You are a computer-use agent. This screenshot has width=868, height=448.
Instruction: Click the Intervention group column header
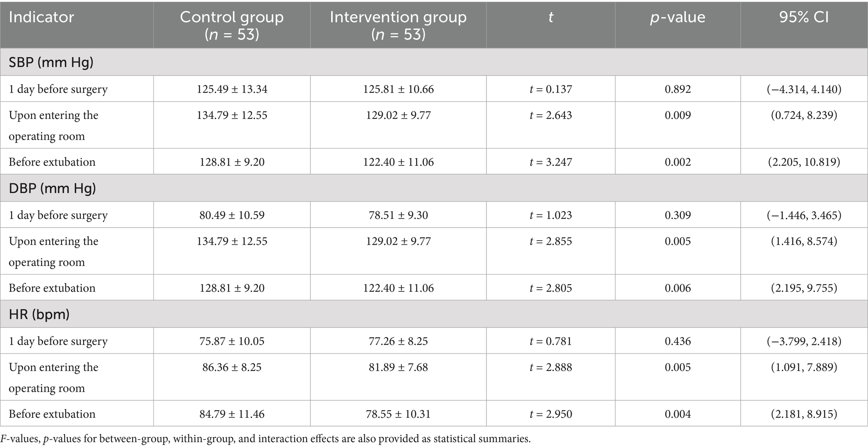398,25
